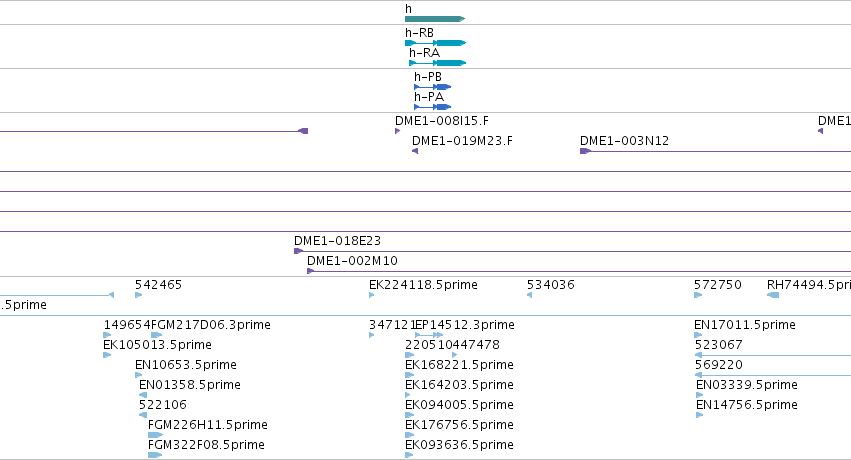The image size is (851, 460).
Task: Open the EK224118.5prime feature label
Action: 423,285
